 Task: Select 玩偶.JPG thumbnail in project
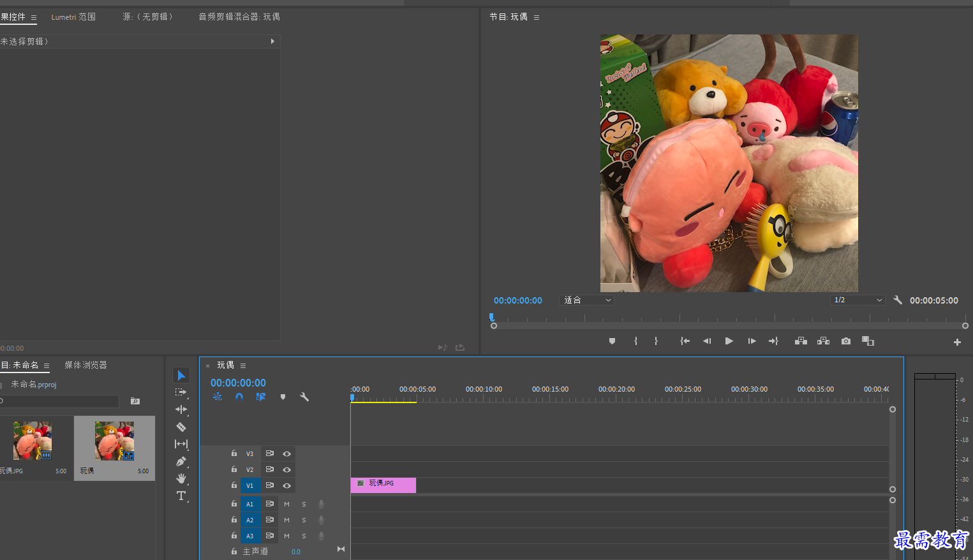click(33, 440)
